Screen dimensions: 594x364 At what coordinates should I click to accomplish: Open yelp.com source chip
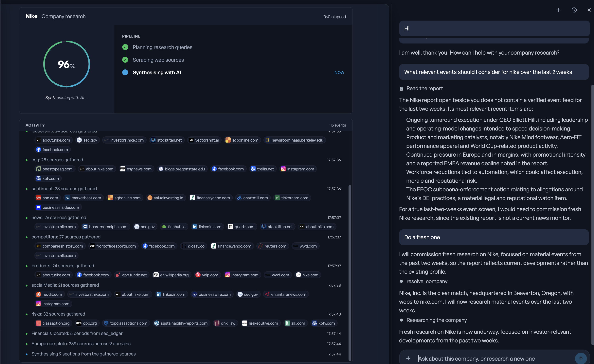[x=207, y=275]
